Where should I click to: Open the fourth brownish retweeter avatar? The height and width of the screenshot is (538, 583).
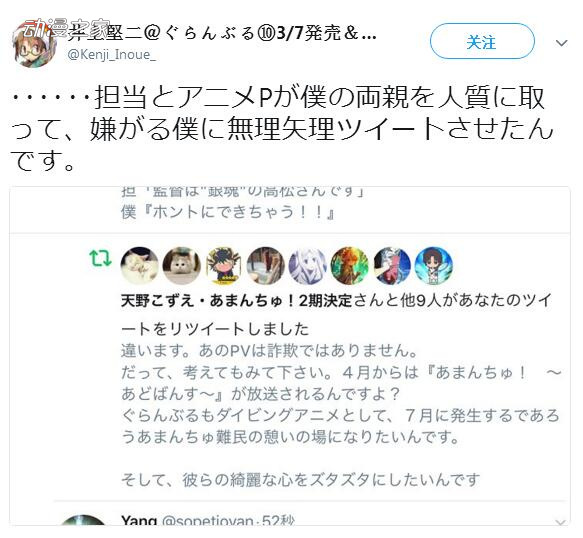(x=266, y=265)
